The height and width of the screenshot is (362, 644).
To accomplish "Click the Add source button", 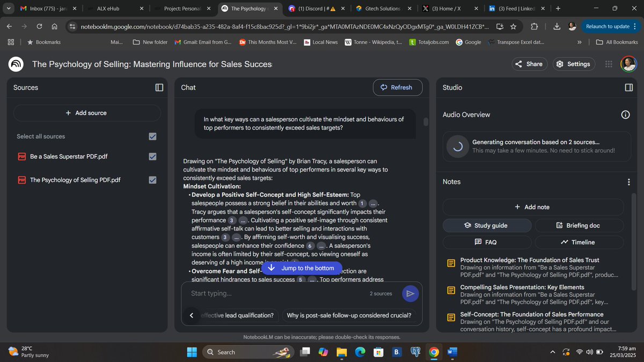I will click(87, 113).
